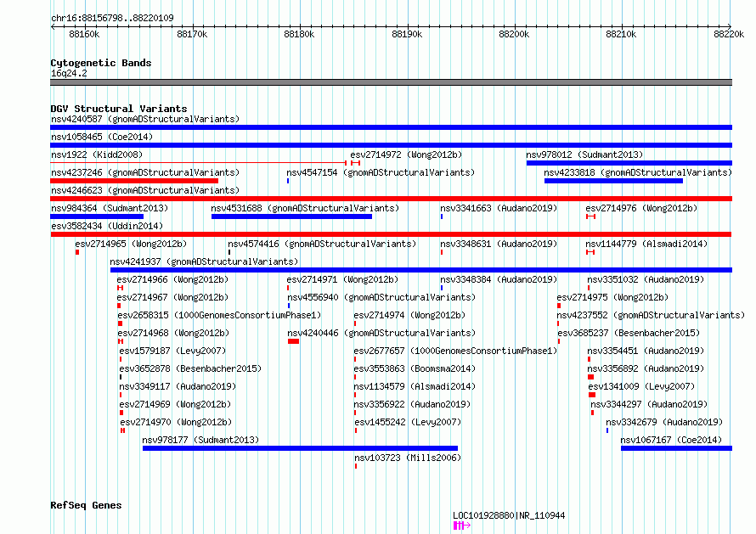Click esv3652878 (Besenbacher2015) label
The height and width of the screenshot is (534, 756).
(x=190, y=368)
